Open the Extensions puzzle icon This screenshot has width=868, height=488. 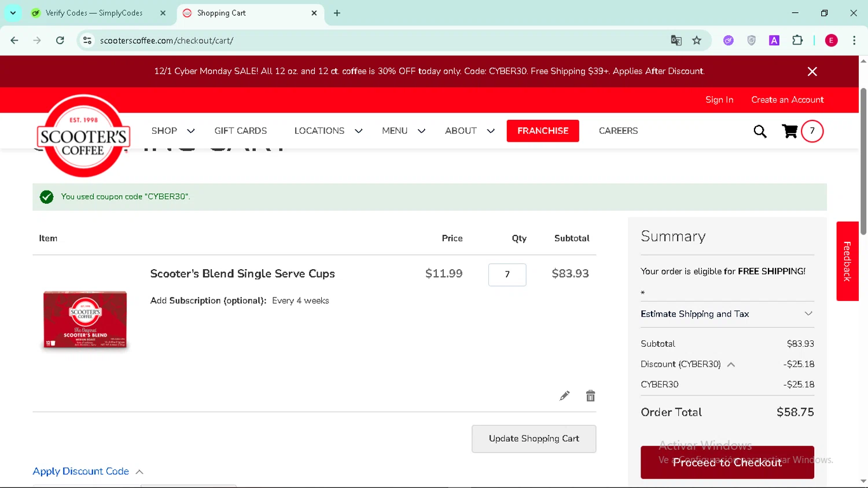797,41
